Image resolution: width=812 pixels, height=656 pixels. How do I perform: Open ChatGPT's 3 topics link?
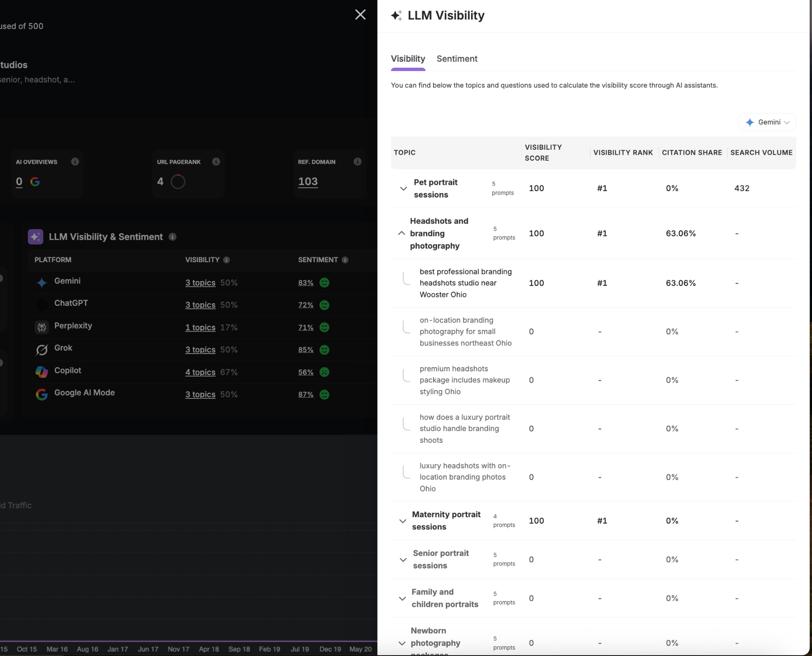pyautogui.click(x=200, y=305)
